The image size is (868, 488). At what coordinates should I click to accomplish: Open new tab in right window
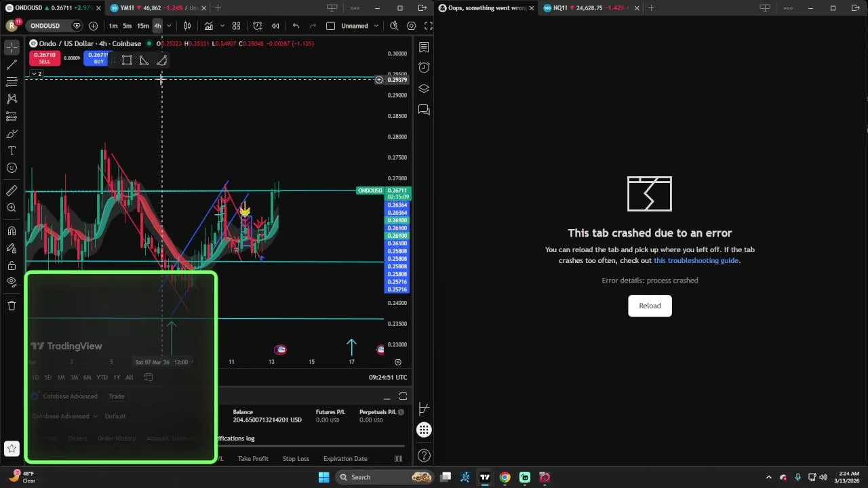[x=651, y=8]
